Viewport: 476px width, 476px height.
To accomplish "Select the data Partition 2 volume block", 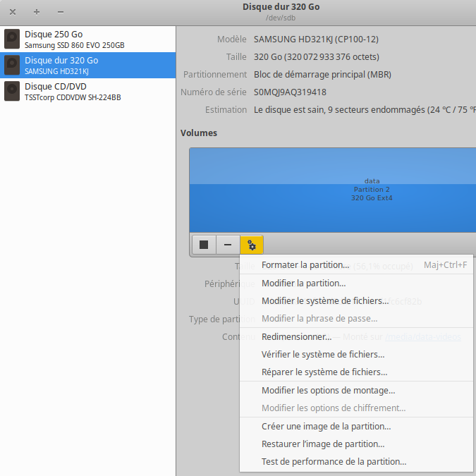I will (333, 190).
